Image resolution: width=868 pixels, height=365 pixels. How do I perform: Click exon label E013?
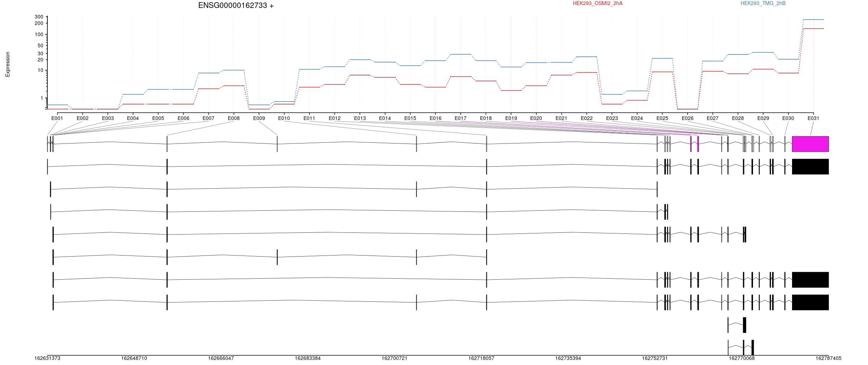(x=360, y=118)
